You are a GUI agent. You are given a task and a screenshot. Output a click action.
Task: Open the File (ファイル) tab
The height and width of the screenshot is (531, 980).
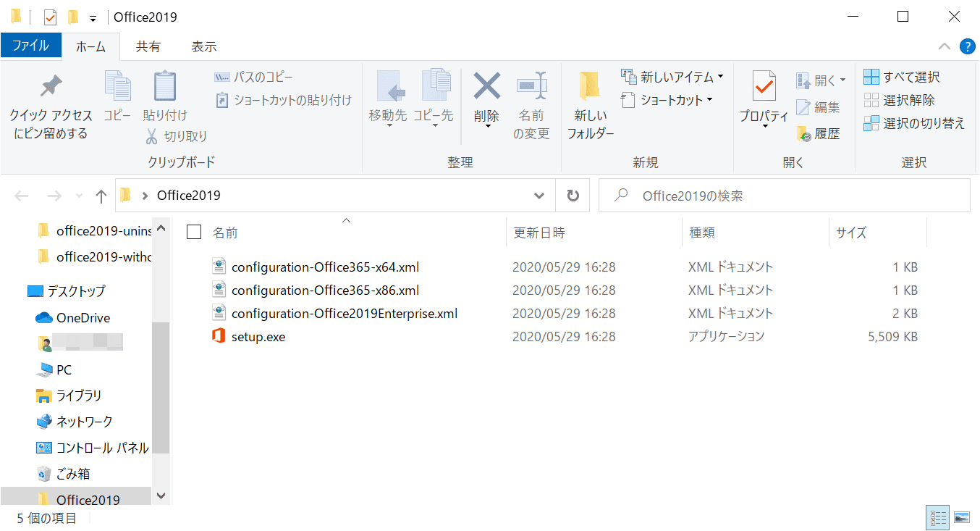pos(30,46)
